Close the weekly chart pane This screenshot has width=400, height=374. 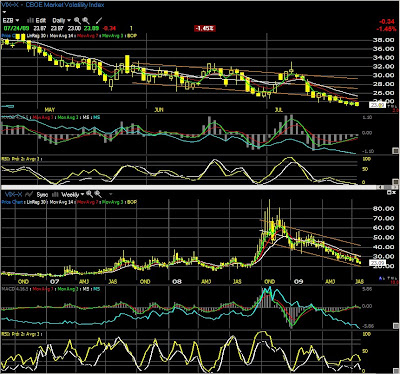(393, 192)
